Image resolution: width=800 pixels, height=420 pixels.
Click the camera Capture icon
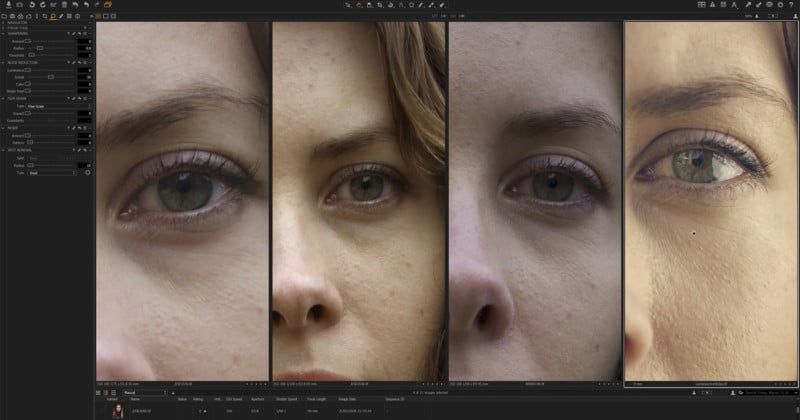point(20,5)
